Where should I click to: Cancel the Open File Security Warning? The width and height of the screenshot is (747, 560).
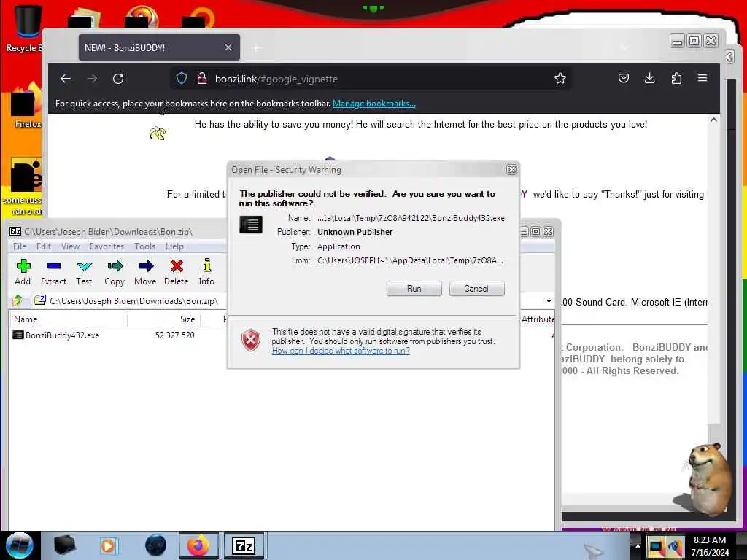point(476,289)
